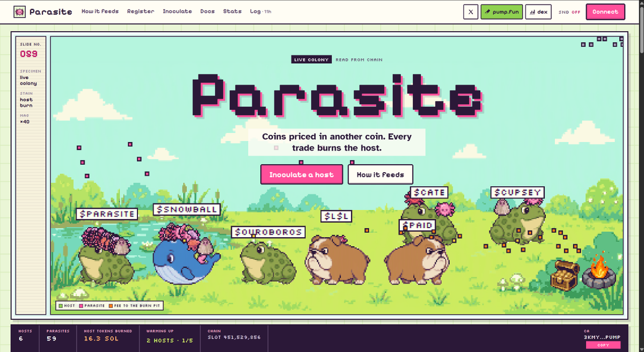Click the frog host under $OUROBOROS
Screen dimensions: 644x352
pyautogui.click(x=267, y=262)
